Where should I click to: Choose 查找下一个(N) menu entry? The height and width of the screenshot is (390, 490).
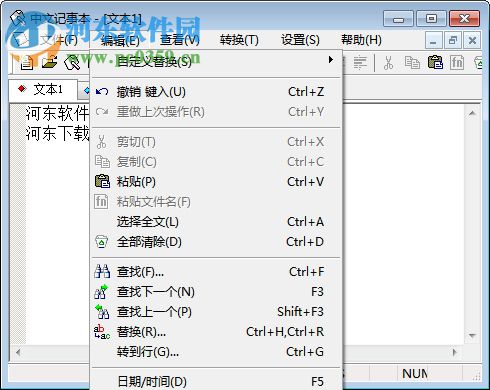point(216,292)
